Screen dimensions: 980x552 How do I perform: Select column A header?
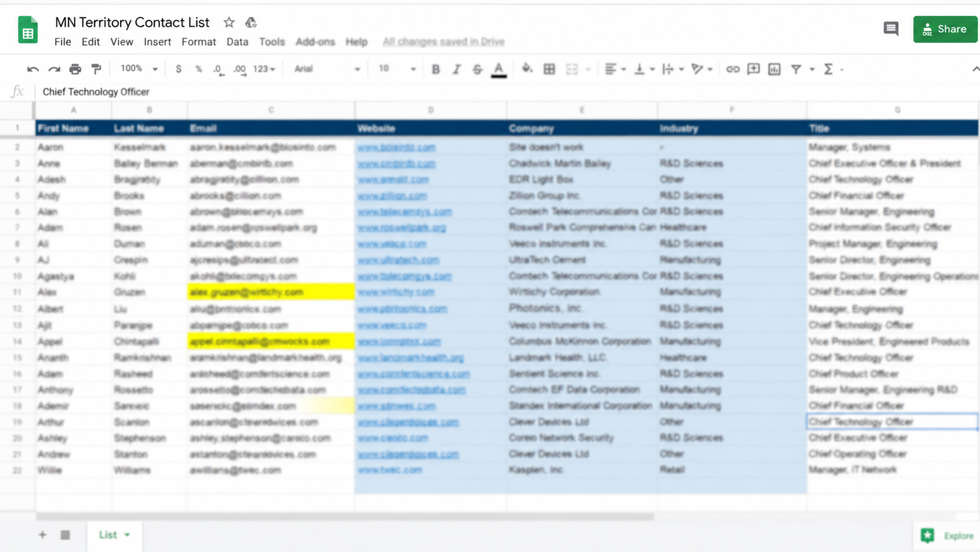pyautogui.click(x=73, y=110)
